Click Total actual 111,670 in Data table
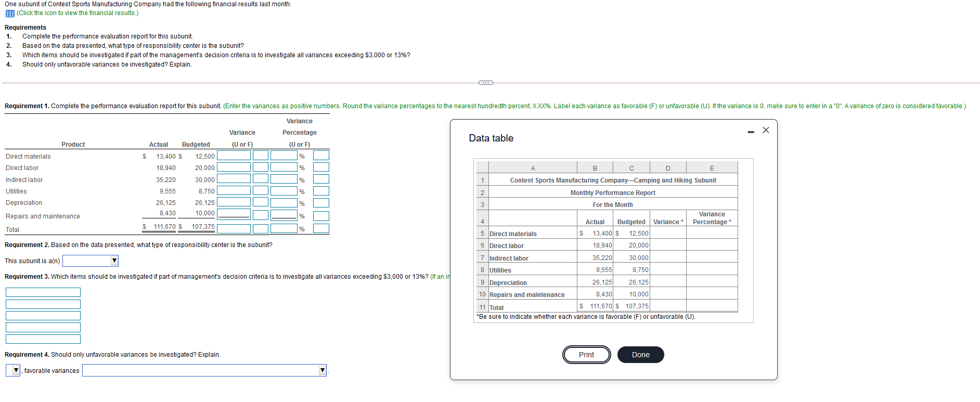The width and height of the screenshot is (980, 402). click(x=601, y=306)
